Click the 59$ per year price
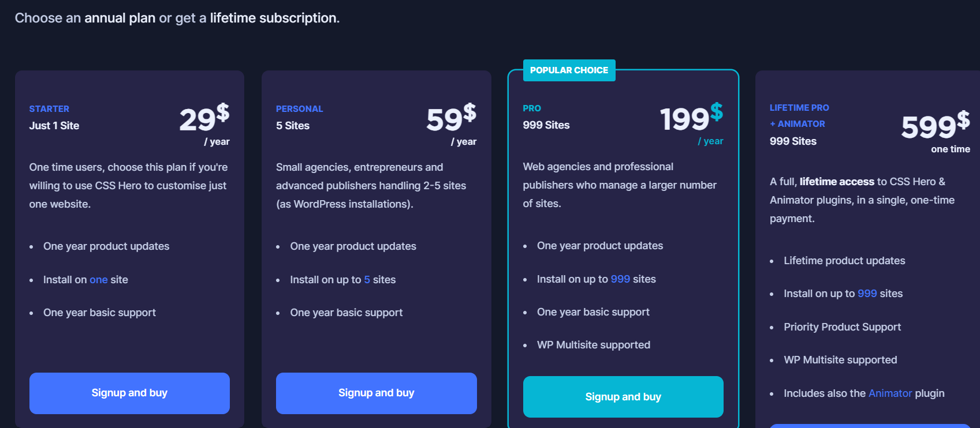Viewport: 980px width, 428px height. (x=450, y=119)
